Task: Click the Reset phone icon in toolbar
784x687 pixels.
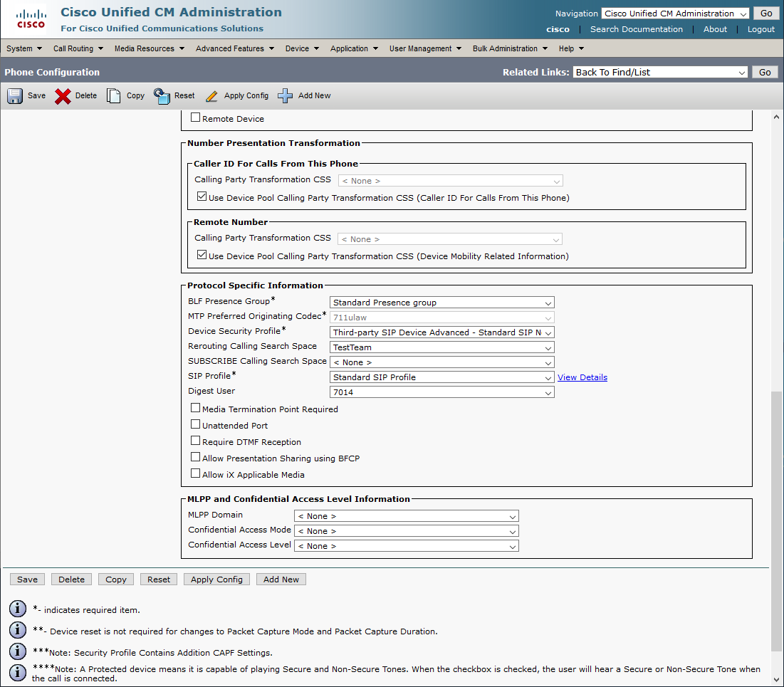Action: coord(162,96)
